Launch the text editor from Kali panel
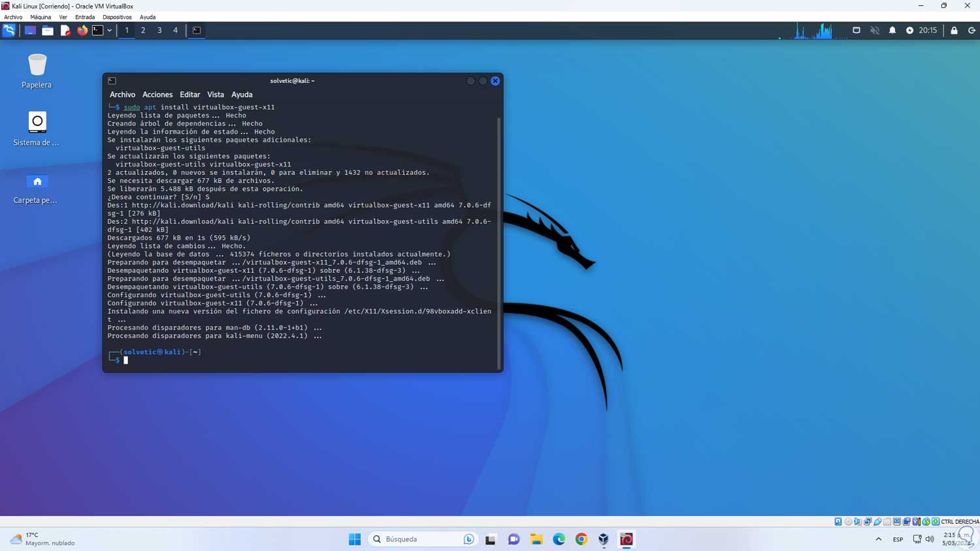The width and height of the screenshot is (980, 551). coord(65,30)
